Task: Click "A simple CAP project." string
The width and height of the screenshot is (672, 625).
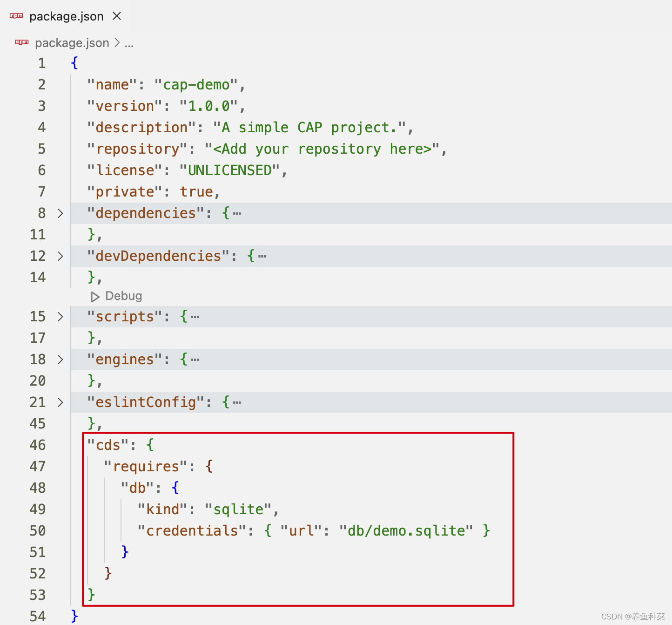Action: point(310,128)
